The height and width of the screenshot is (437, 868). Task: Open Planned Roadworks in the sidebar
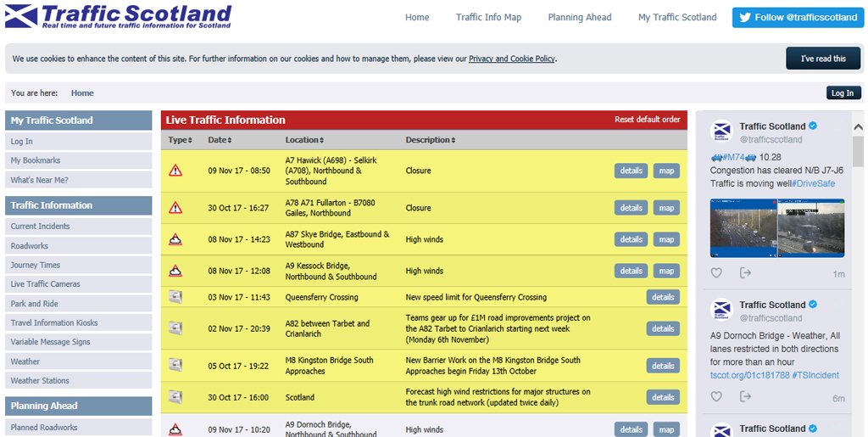coord(79,427)
